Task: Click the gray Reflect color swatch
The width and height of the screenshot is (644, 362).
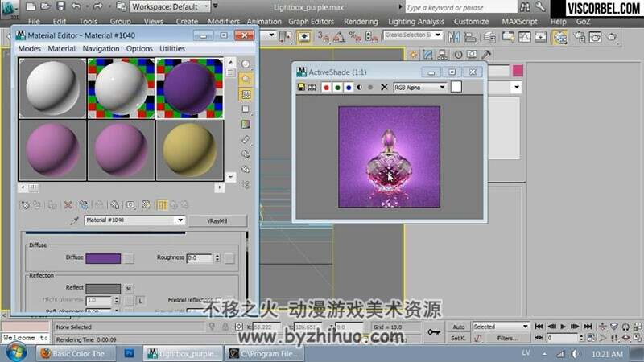Action: (x=103, y=289)
